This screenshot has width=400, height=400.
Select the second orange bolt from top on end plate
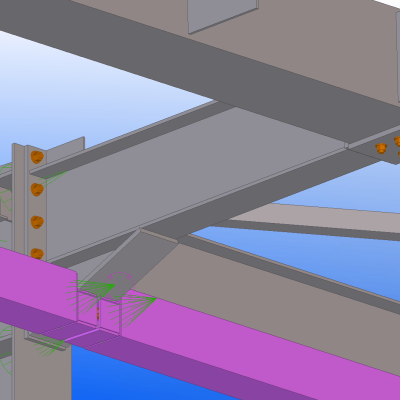click(x=37, y=190)
